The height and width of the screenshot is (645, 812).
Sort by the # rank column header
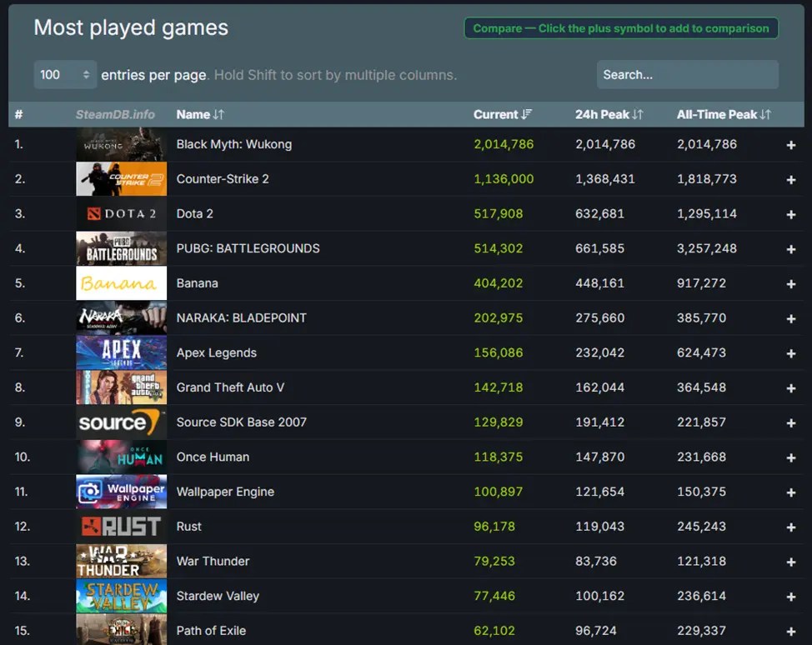[x=18, y=114]
